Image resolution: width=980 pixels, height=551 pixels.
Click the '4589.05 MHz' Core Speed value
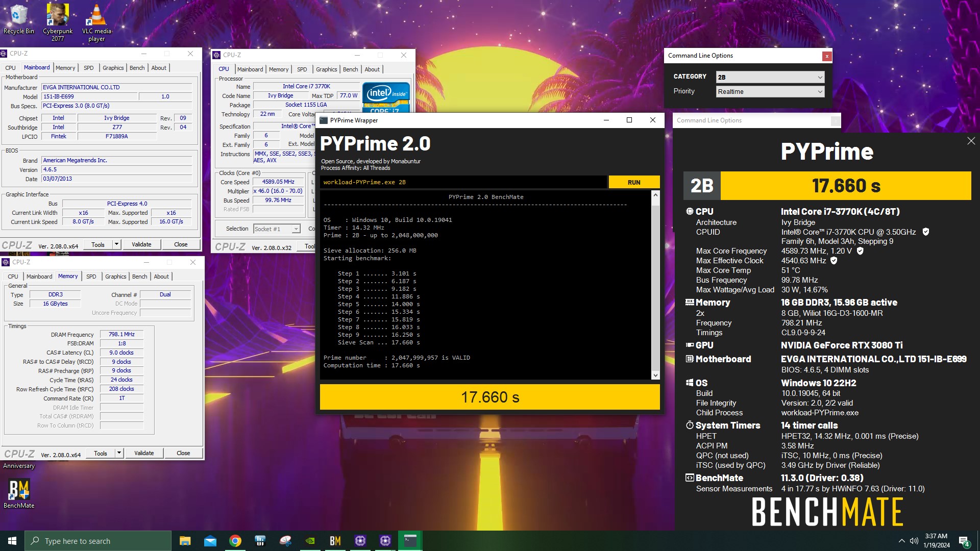pyautogui.click(x=278, y=182)
